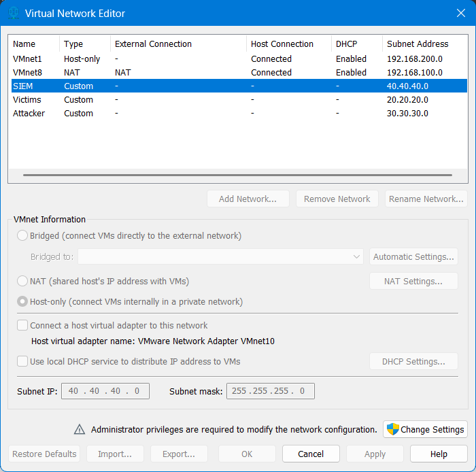Click the administrator warning triangle icon
Viewport: 476px width, 472px height.
(x=80, y=429)
